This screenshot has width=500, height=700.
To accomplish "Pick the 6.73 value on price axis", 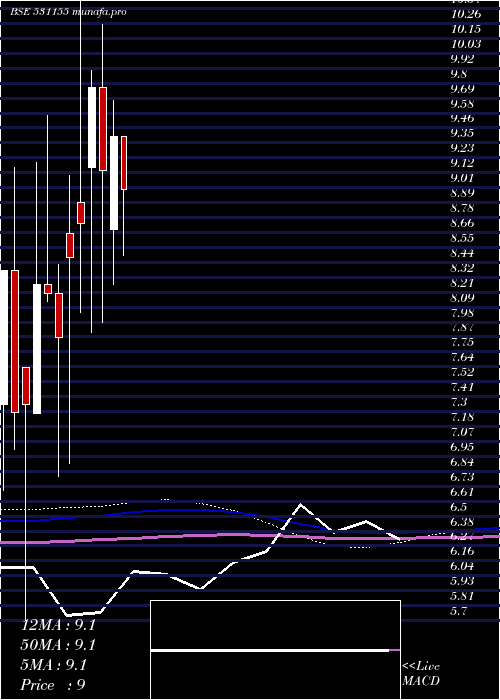I will pos(463,476).
